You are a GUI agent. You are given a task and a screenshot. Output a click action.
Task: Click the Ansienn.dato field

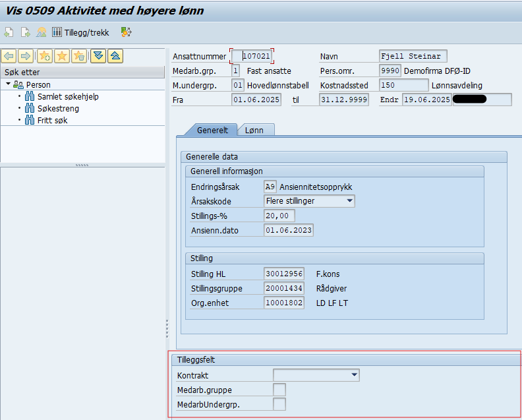coord(289,230)
